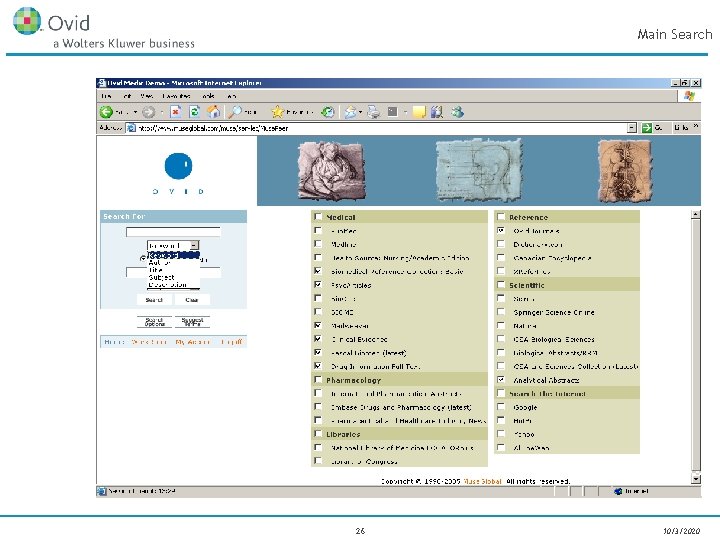Click the yellow note Discuss icon

pos(419,112)
